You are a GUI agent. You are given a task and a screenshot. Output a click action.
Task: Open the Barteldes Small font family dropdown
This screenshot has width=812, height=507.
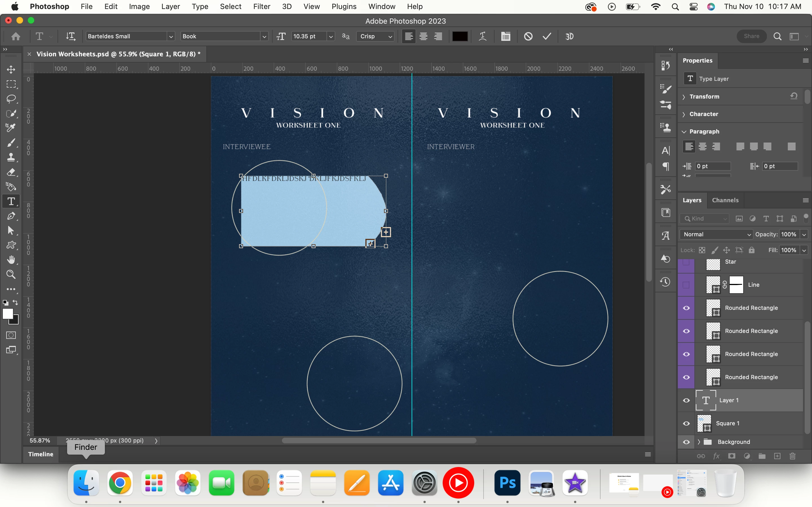[x=171, y=36]
